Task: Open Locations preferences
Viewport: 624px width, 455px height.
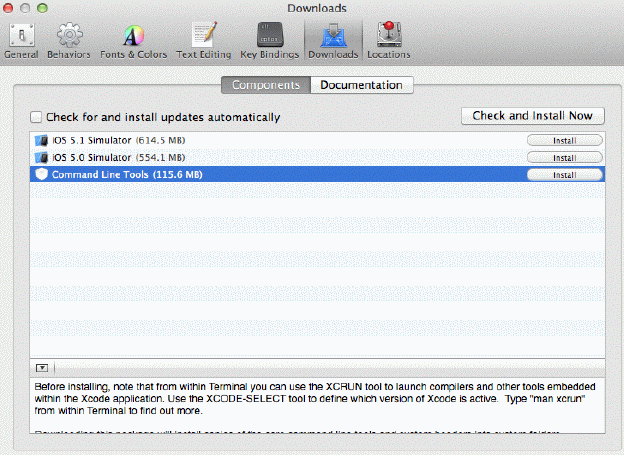Action: click(388, 39)
